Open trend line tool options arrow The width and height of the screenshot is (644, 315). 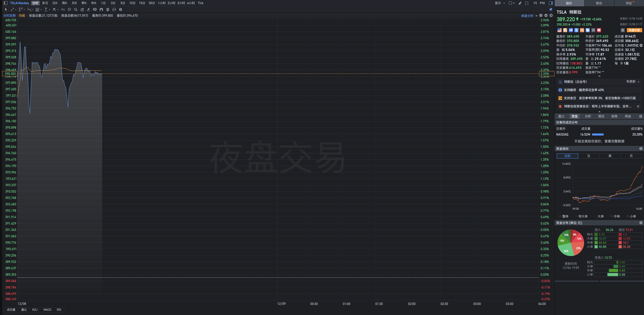pos(16,10)
